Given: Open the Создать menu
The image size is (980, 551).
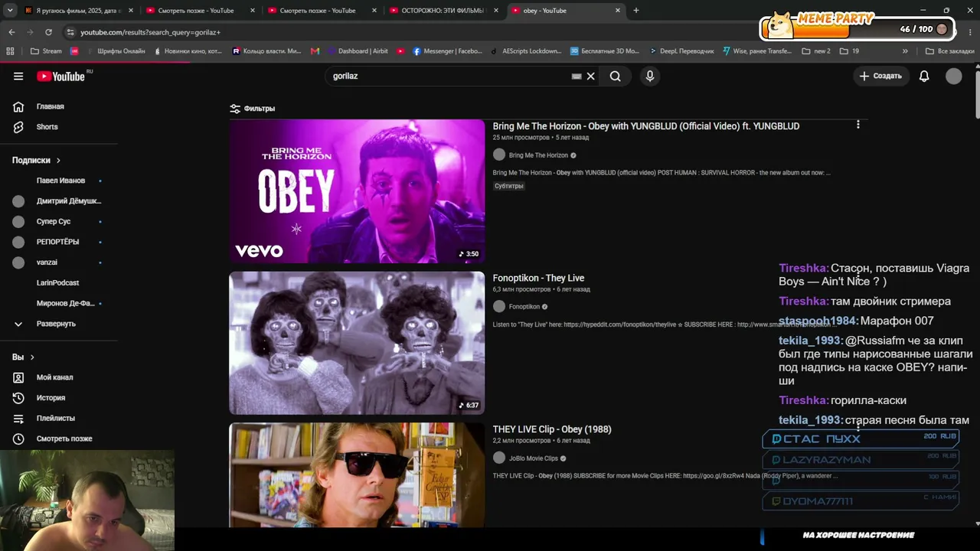Looking at the screenshot, I should [880, 76].
